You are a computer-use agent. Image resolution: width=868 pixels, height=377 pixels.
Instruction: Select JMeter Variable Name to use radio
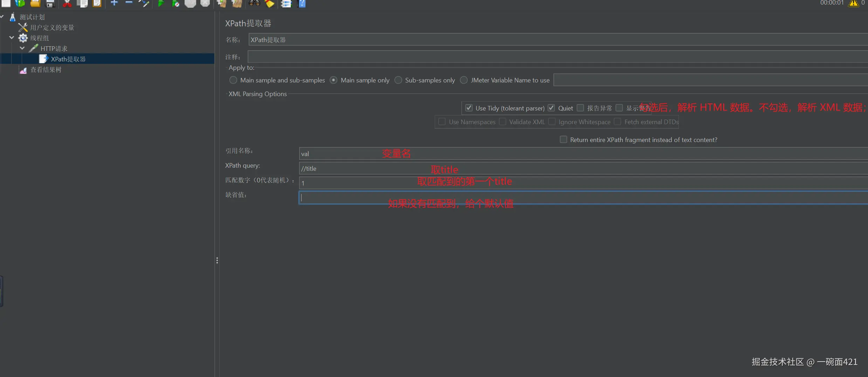463,80
